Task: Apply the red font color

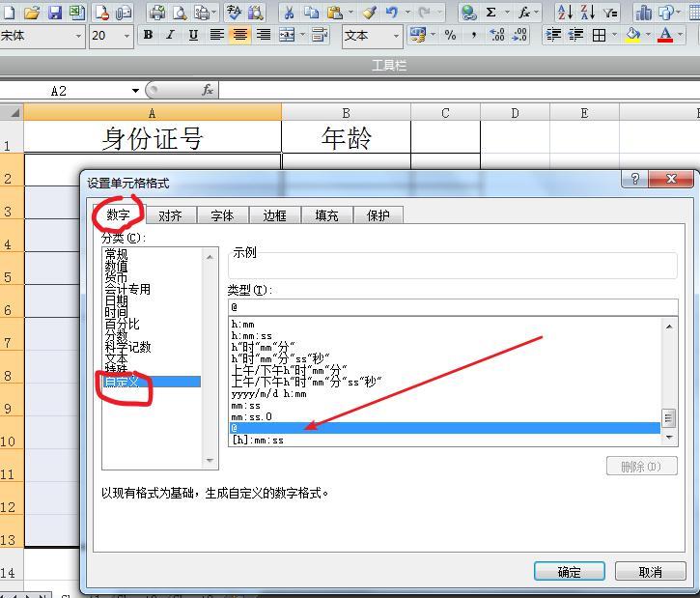Action: pos(665,35)
